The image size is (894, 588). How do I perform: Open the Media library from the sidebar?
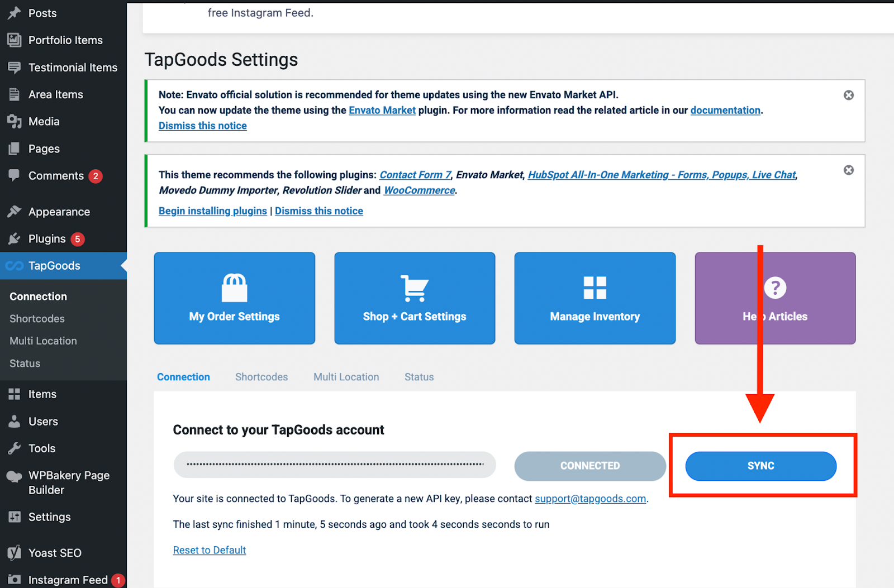(x=15, y=121)
